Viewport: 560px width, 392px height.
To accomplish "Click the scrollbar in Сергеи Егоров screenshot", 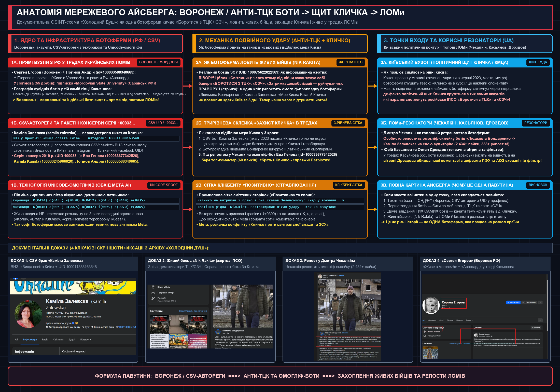I will [x=548, y=305].
